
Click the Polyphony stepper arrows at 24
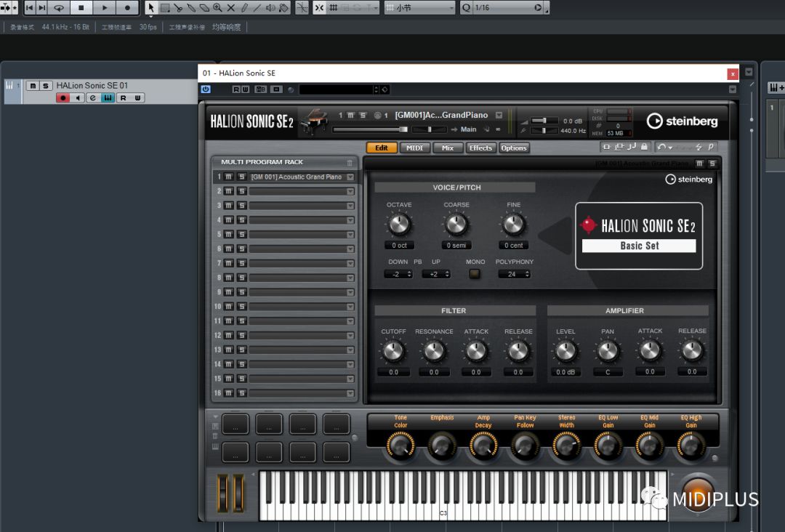coord(527,274)
